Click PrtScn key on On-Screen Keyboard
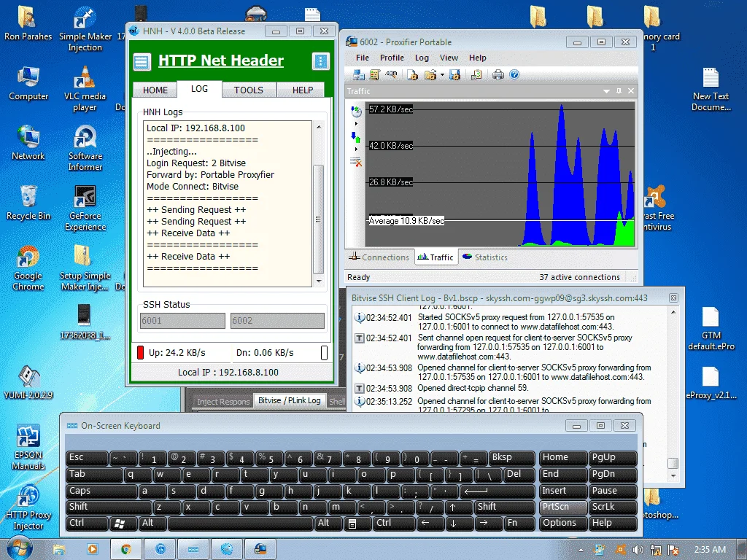747x560 pixels. (x=564, y=507)
